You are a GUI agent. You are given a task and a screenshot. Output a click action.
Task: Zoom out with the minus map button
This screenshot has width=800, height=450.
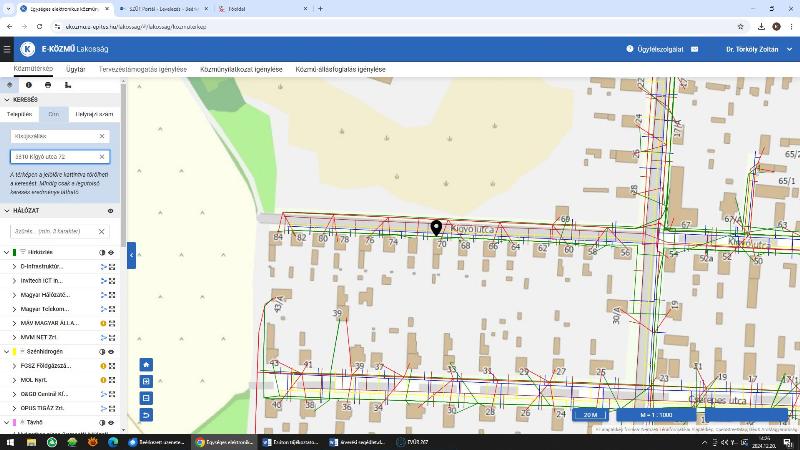tap(146, 398)
